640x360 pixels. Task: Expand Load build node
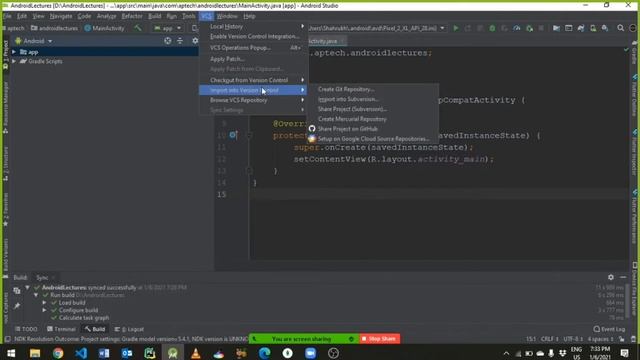[44, 302]
